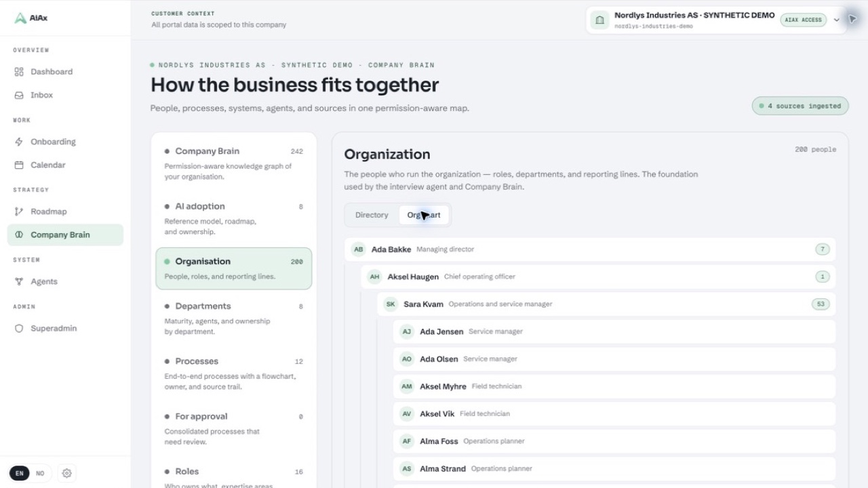Switch language to NO
The height and width of the screenshot is (488, 868).
point(40,473)
